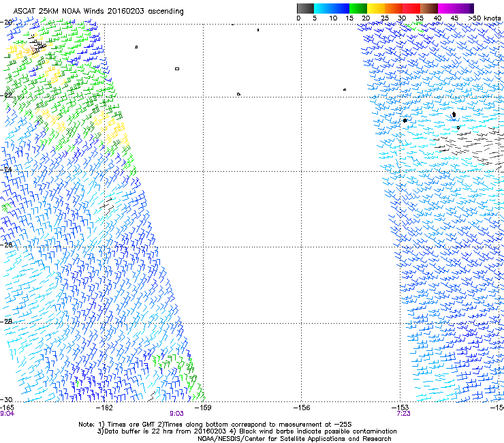The image size is (504, 443).
Task: Click the '-162' longitude axis label
Action: [x=105, y=408]
